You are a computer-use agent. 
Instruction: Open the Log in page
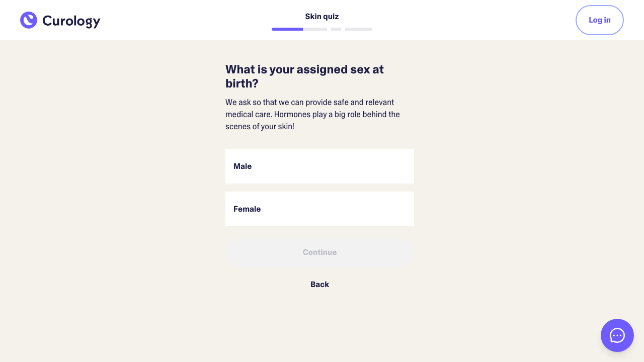tap(599, 20)
